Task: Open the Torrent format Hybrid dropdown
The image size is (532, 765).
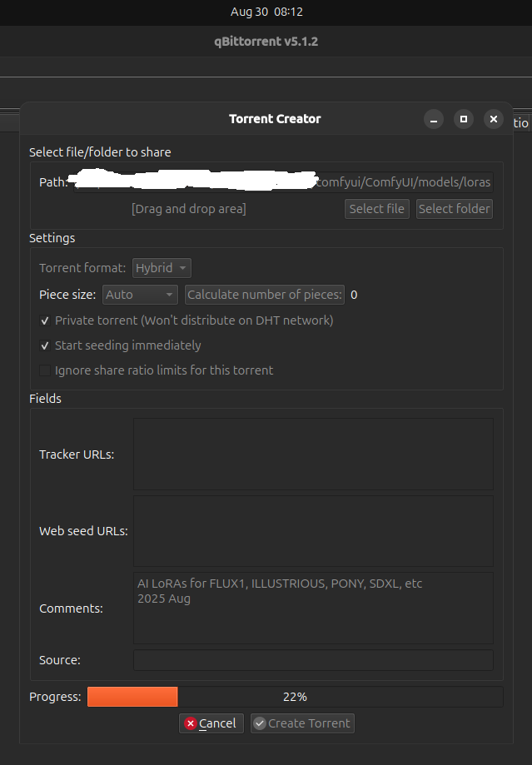Action: (x=162, y=268)
